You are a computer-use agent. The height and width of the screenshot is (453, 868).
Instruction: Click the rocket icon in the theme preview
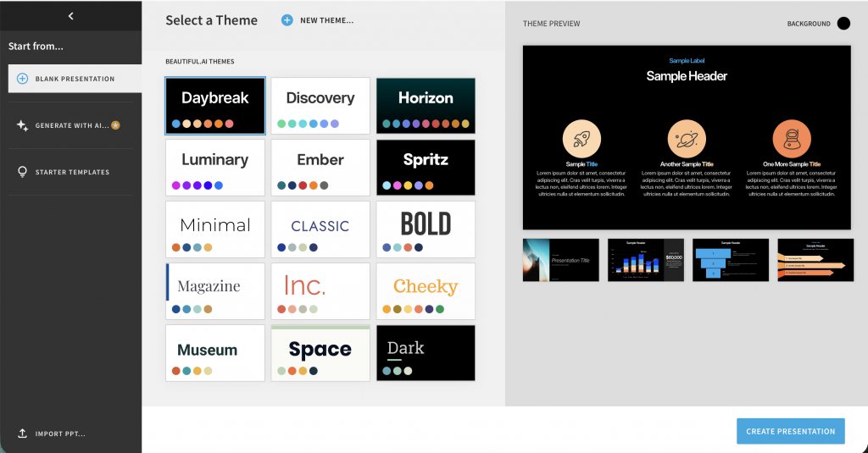[581, 139]
